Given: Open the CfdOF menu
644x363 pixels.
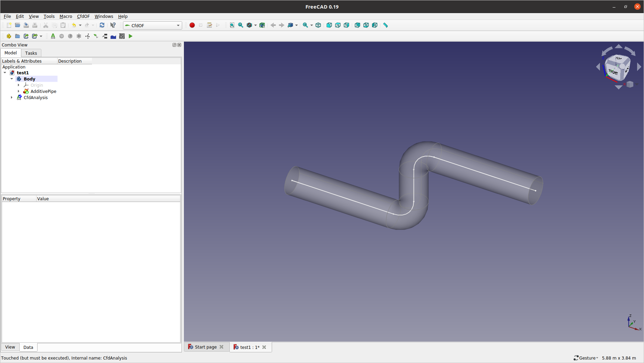Looking at the screenshot, I should [83, 16].
